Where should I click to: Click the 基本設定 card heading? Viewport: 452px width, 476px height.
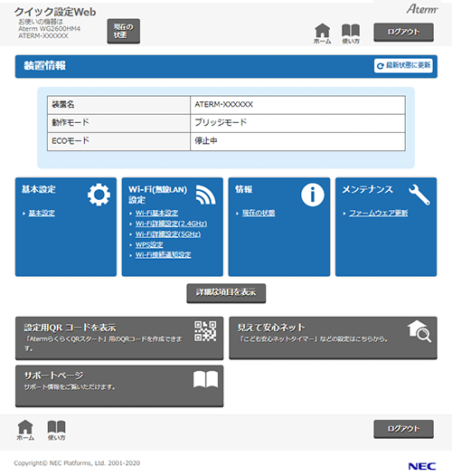point(39,189)
